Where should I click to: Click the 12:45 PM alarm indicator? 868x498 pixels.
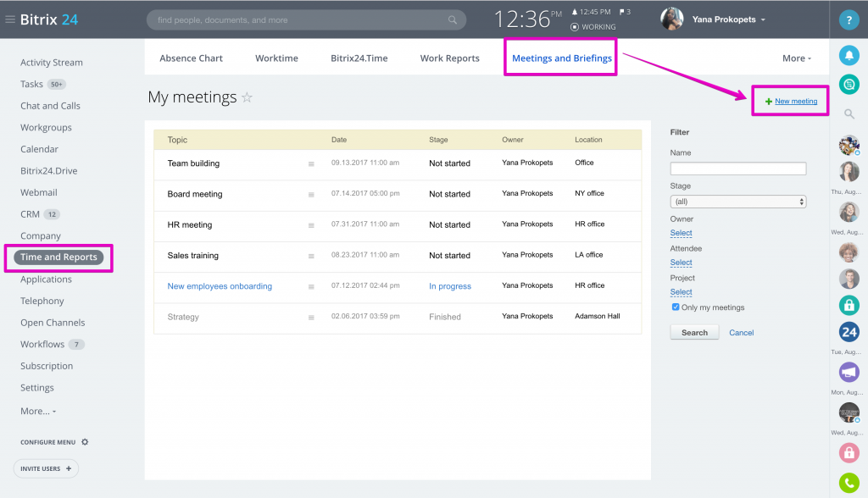point(591,12)
